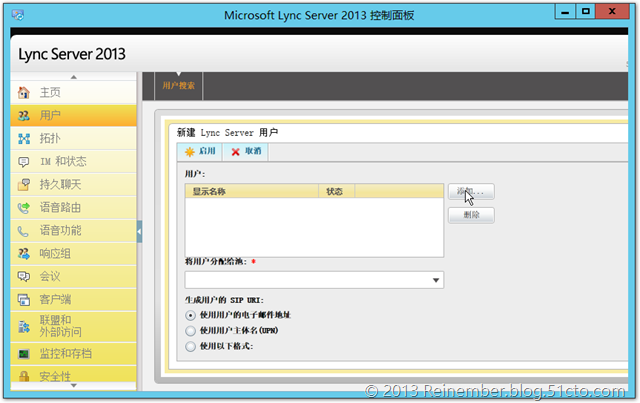
Task: Open the Persistent Chat (持久聊天) icon
Action: tap(23, 185)
